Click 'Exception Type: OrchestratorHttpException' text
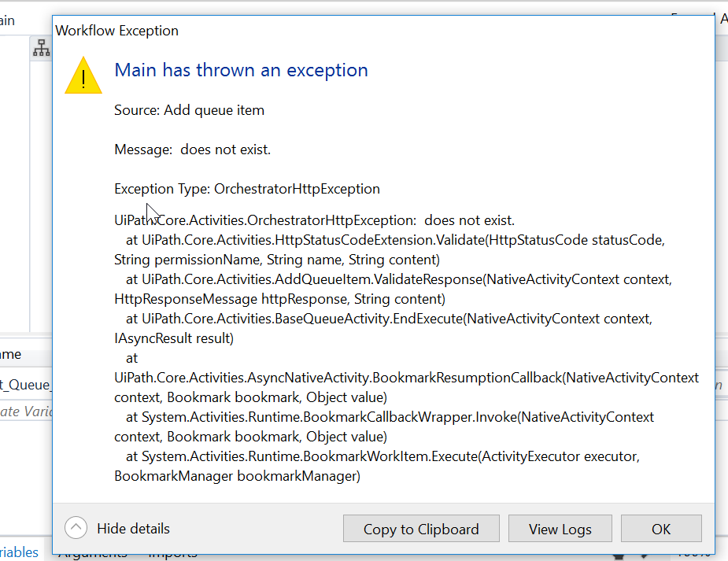Viewport: 728px width, 561px height. click(x=247, y=189)
